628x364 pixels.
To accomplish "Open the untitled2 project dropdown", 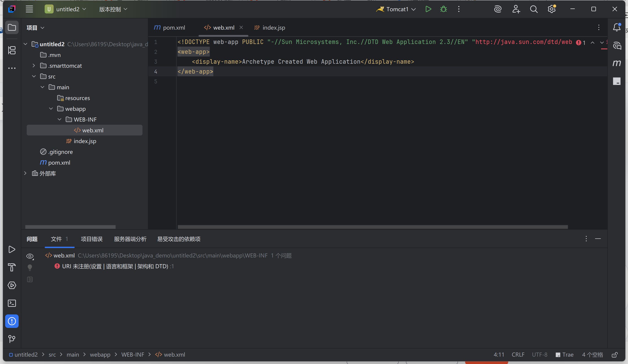I will point(66,9).
